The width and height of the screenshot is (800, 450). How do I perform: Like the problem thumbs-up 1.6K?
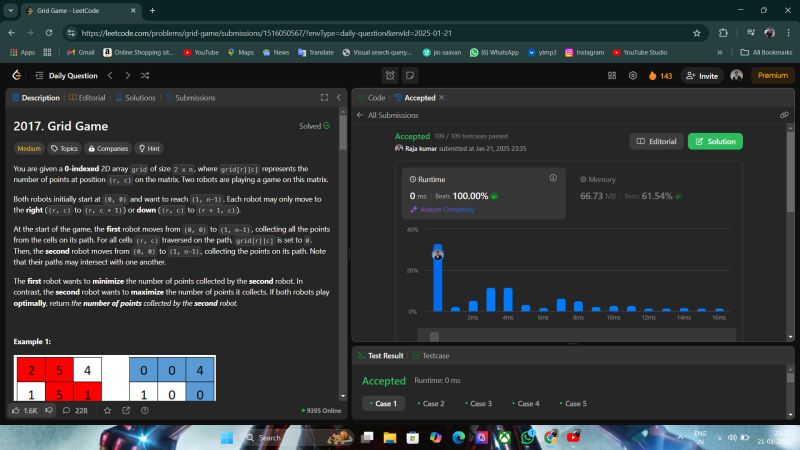click(24, 410)
